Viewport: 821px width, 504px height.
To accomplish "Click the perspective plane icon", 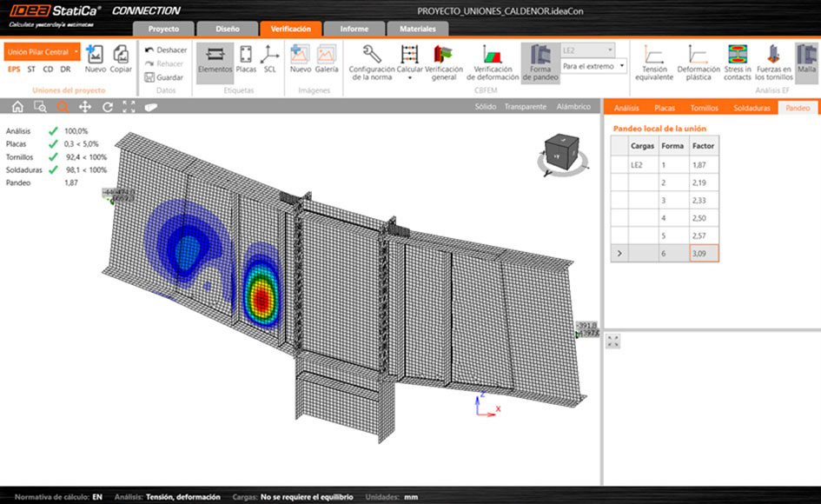I will [x=151, y=107].
